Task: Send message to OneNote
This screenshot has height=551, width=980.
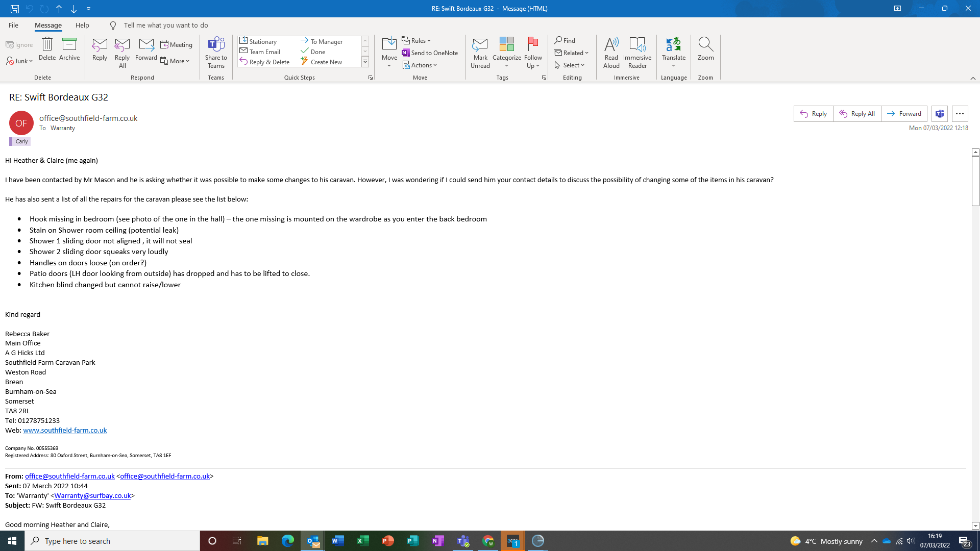Action: [430, 53]
